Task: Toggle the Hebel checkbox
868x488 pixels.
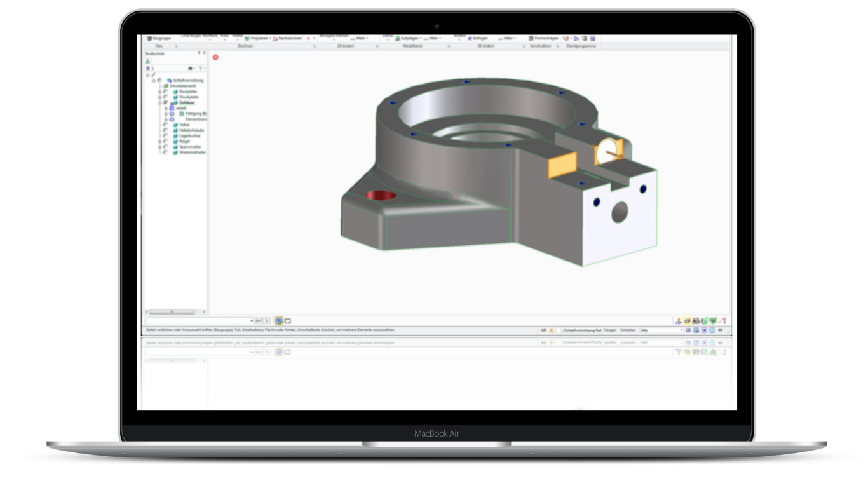Action: coord(165,125)
